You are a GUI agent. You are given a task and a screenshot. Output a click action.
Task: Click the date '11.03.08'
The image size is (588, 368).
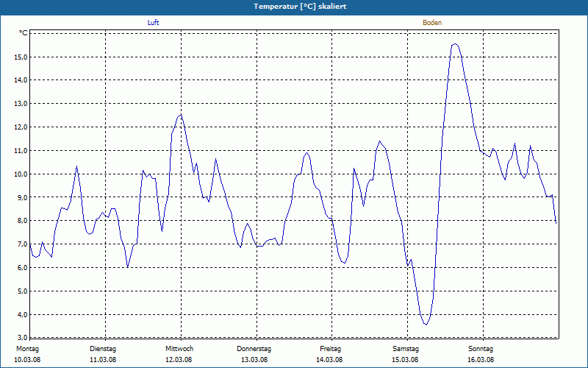tap(103, 360)
